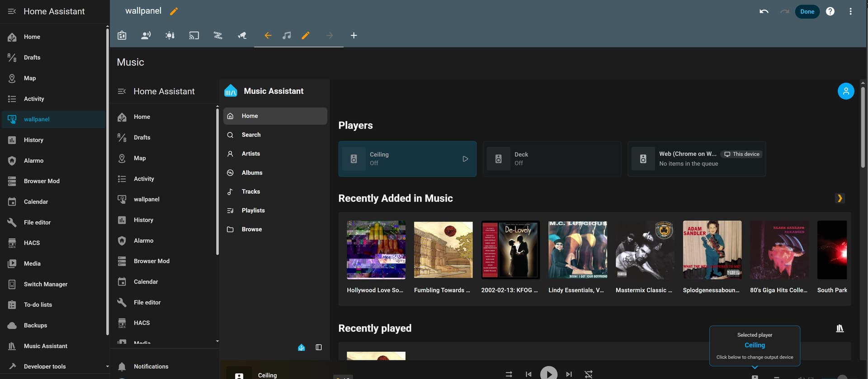
Task: Expand Recently Added with yellow chevron
Action: click(x=840, y=198)
